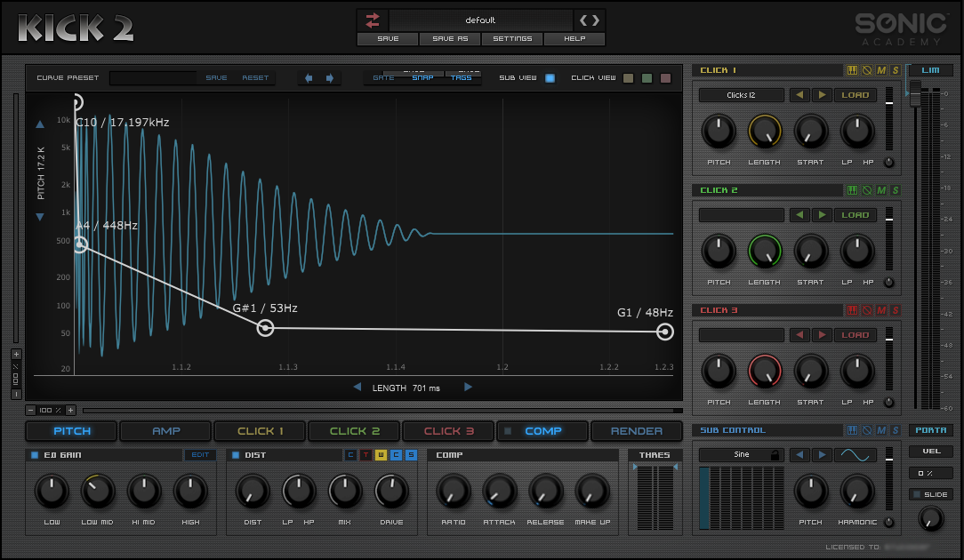The width and height of the screenshot is (964, 560).
Task: Open the CLICK 3 tab
Action: point(449,431)
